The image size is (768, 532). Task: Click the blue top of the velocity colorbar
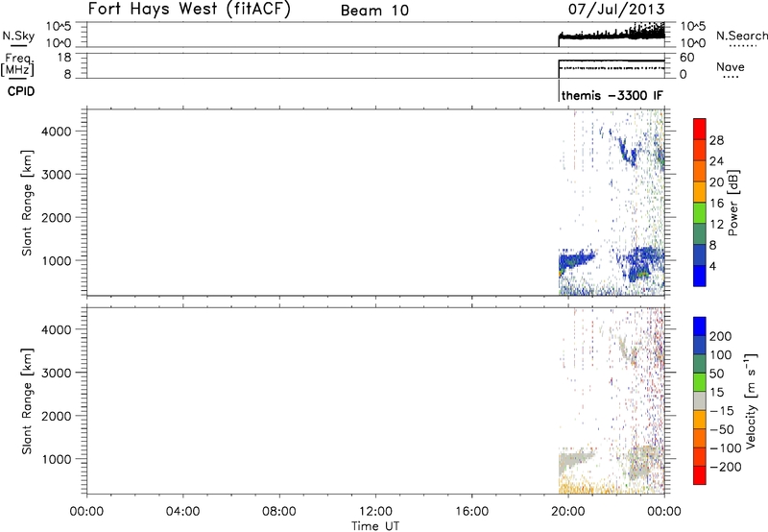point(700,326)
